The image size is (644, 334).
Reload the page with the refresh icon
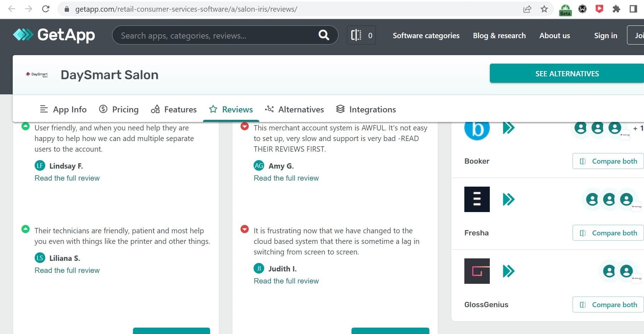point(46,9)
